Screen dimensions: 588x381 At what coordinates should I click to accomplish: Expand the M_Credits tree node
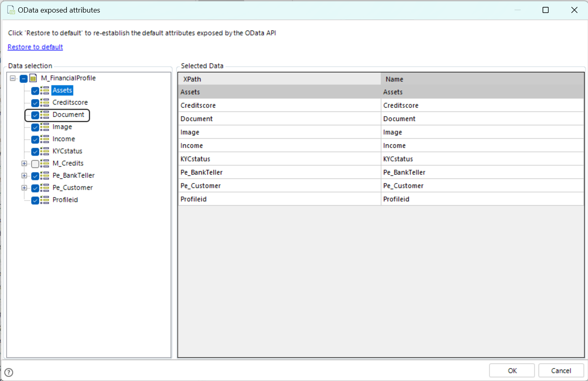click(x=24, y=164)
